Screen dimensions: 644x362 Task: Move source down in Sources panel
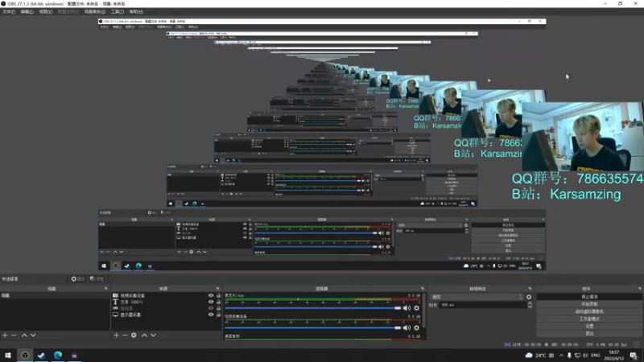tap(153, 335)
